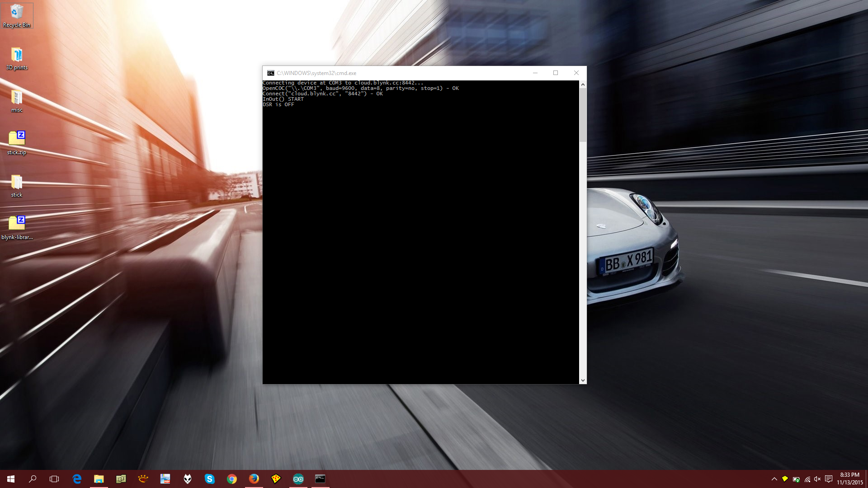Open the yellow pizza-slice app on taskbar
The image size is (868, 488).
[276, 479]
